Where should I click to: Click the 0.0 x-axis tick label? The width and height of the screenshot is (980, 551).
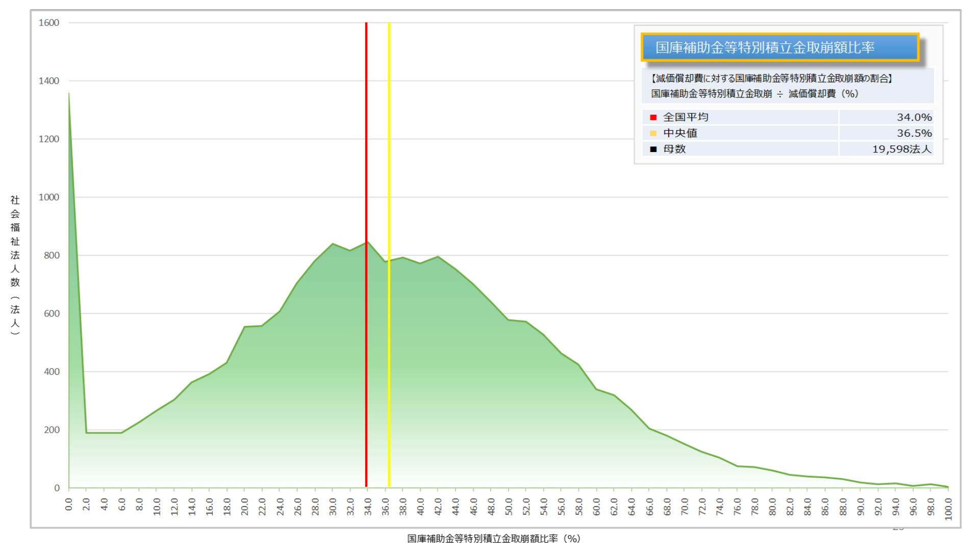[69, 505]
